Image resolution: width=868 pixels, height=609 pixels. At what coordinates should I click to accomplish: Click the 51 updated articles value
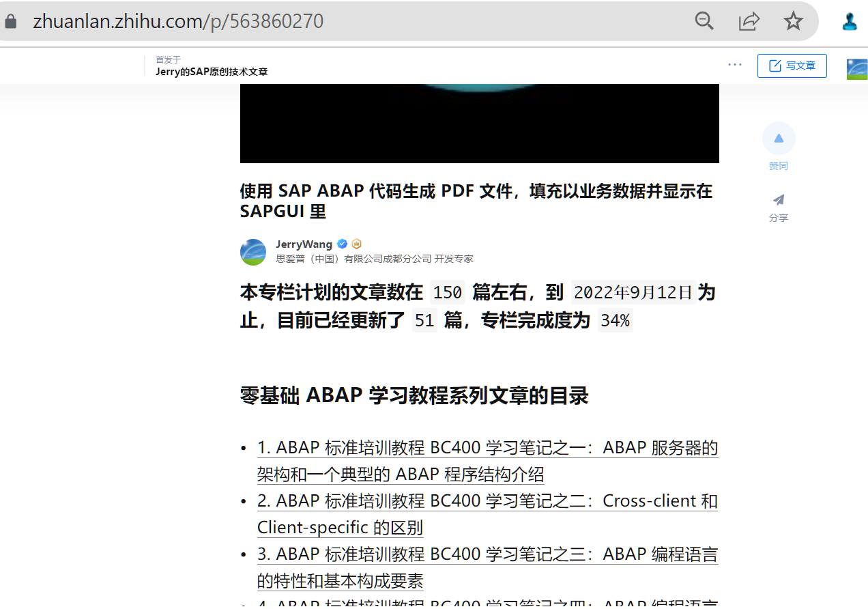pos(424,320)
